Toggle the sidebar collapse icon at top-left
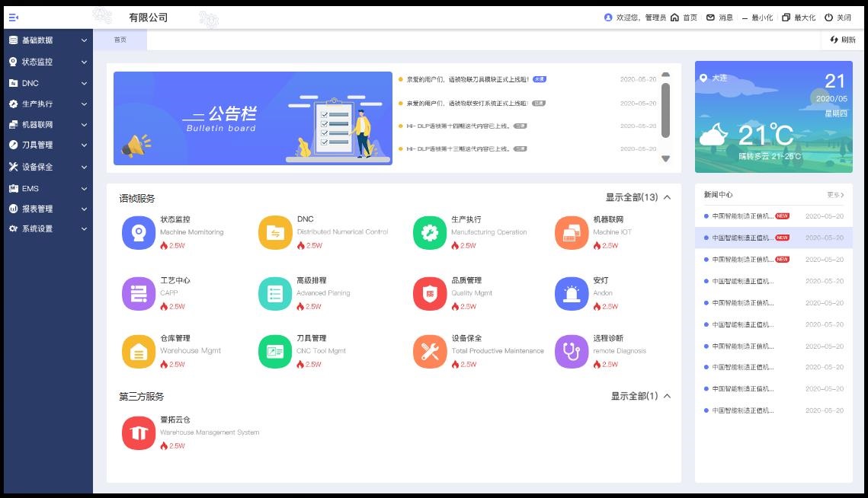This screenshot has width=868, height=498. tap(13, 18)
